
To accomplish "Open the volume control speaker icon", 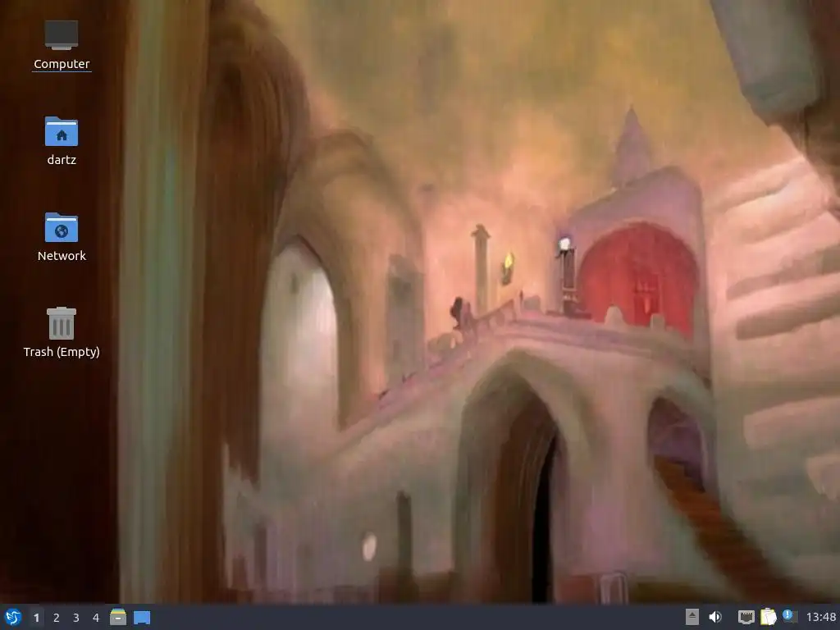I will point(715,617).
